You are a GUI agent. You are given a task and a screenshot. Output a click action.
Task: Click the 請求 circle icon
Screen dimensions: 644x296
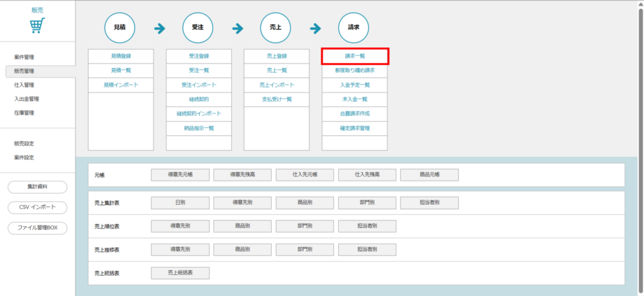(x=353, y=28)
